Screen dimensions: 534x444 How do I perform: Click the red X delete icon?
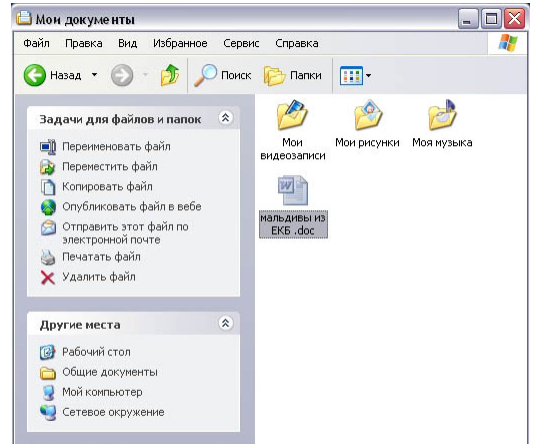pyautogui.click(x=48, y=278)
